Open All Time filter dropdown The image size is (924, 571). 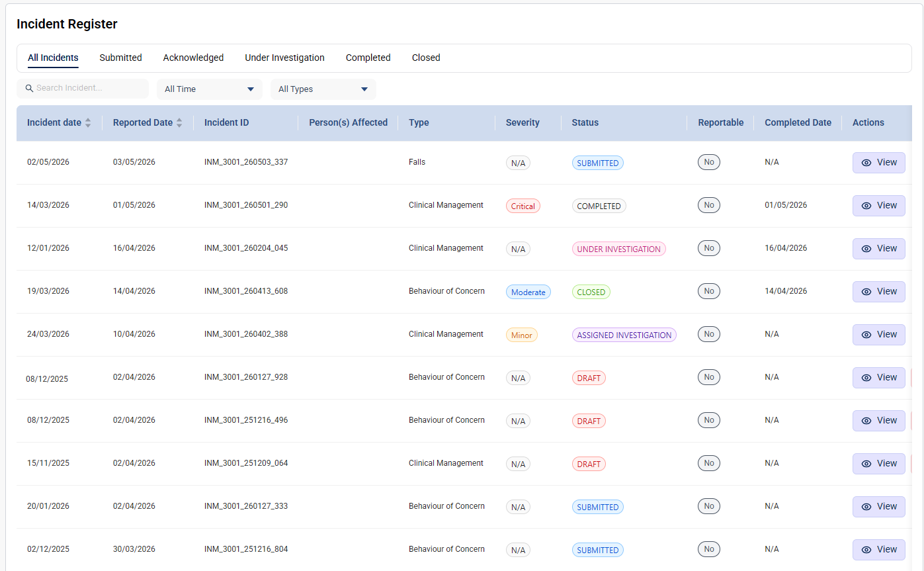point(210,89)
